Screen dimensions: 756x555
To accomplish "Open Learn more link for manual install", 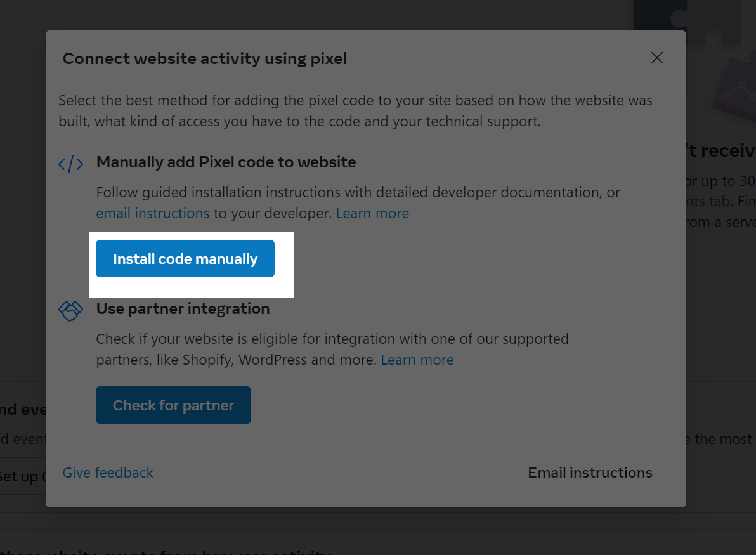I will point(372,213).
